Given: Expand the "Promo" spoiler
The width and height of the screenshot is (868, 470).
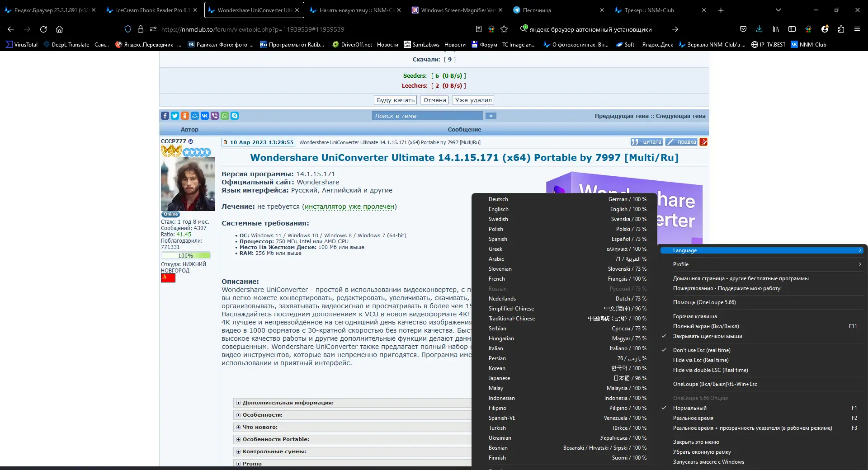Looking at the screenshot, I should [252, 463].
